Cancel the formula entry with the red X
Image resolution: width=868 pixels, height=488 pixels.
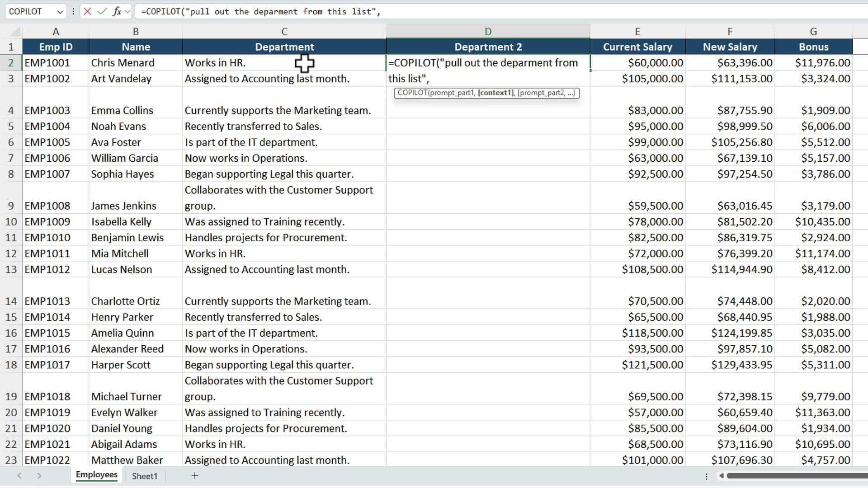(x=87, y=11)
